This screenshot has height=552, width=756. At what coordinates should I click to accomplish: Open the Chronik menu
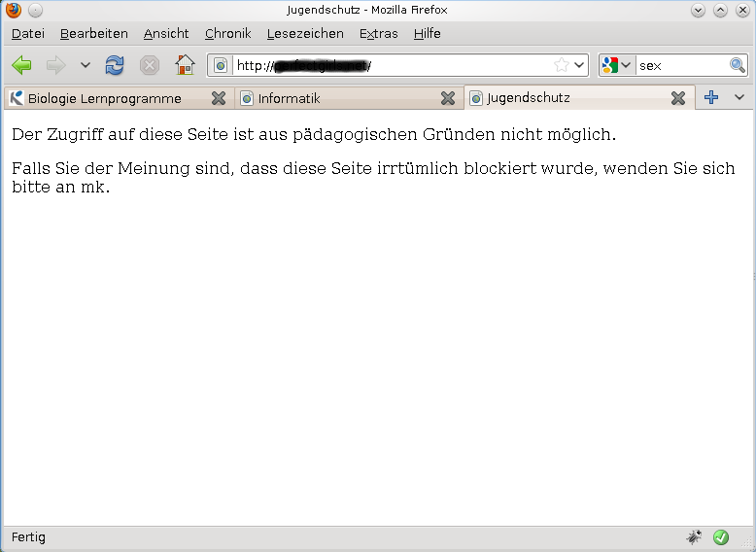click(x=227, y=33)
